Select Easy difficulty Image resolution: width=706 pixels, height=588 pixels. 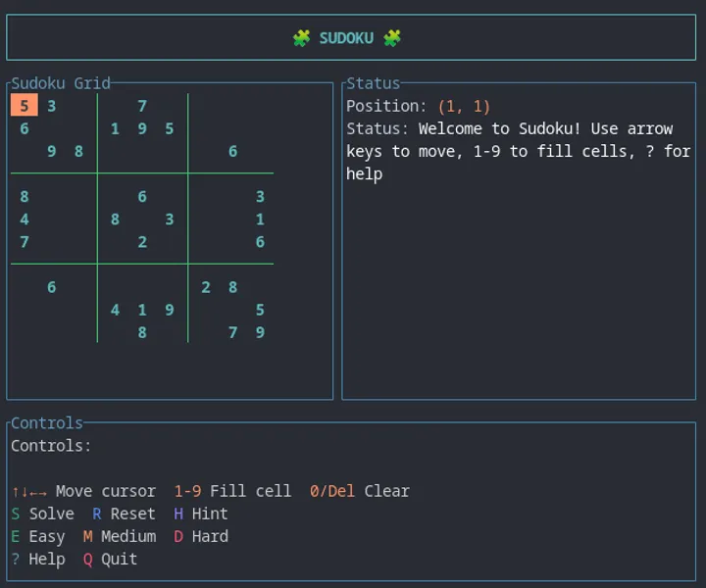(37, 536)
